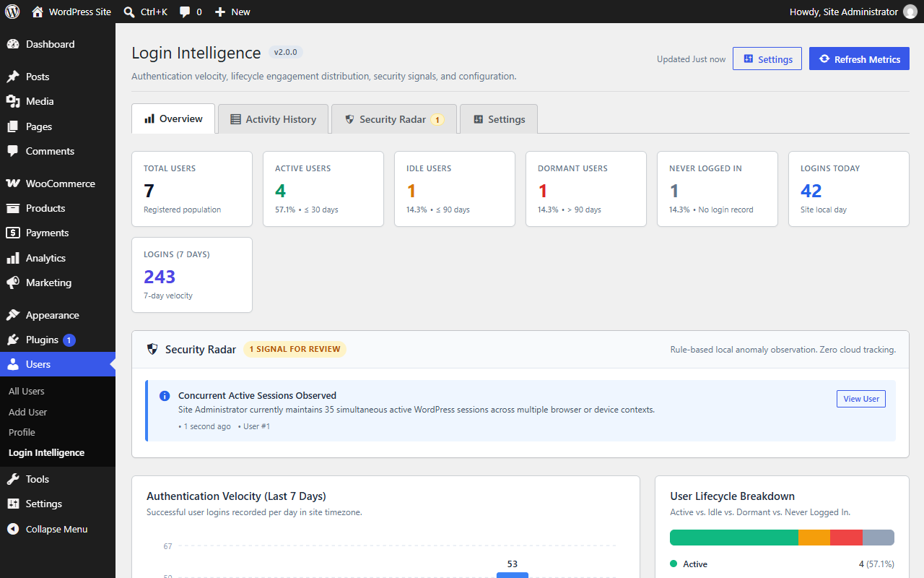Open Tools in the sidebar
The image size is (924, 578).
point(58,479)
